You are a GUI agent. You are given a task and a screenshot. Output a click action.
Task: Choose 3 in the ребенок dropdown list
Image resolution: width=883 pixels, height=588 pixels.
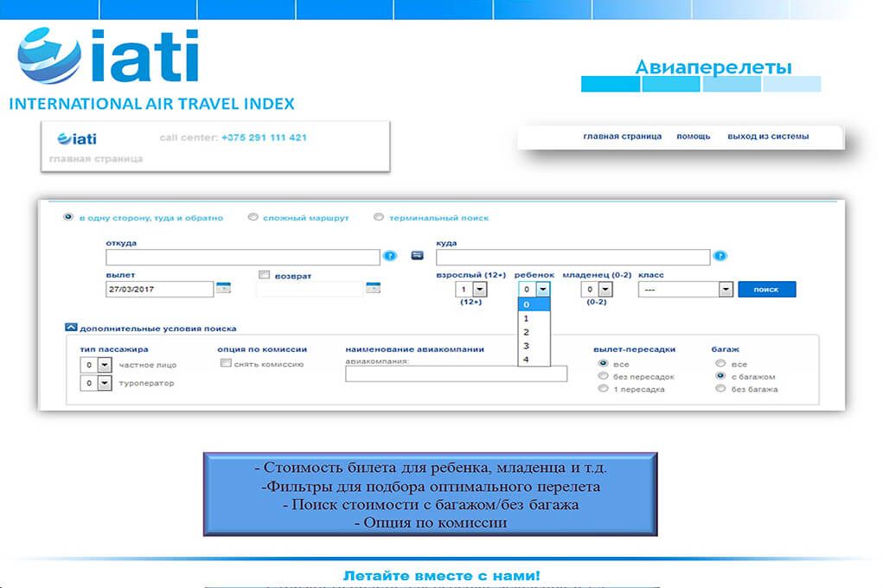point(534,346)
